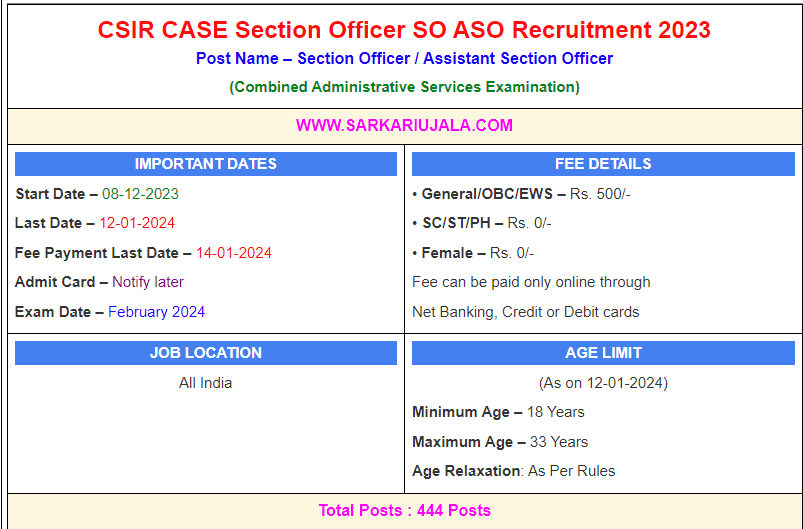Click the Age Relaxation As Per Rules text
The image size is (803, 529).
tap(513, 471)
